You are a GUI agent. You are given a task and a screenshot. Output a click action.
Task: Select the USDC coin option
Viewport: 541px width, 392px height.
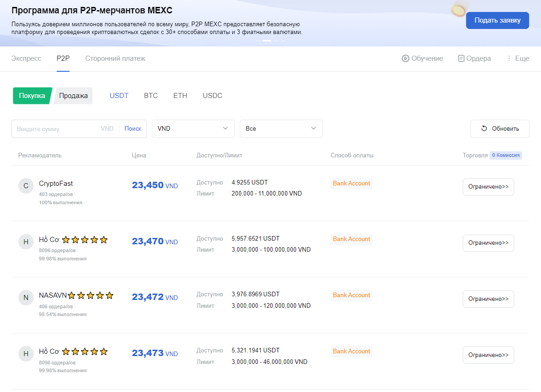pyautogui.click(x=212, y=96)
